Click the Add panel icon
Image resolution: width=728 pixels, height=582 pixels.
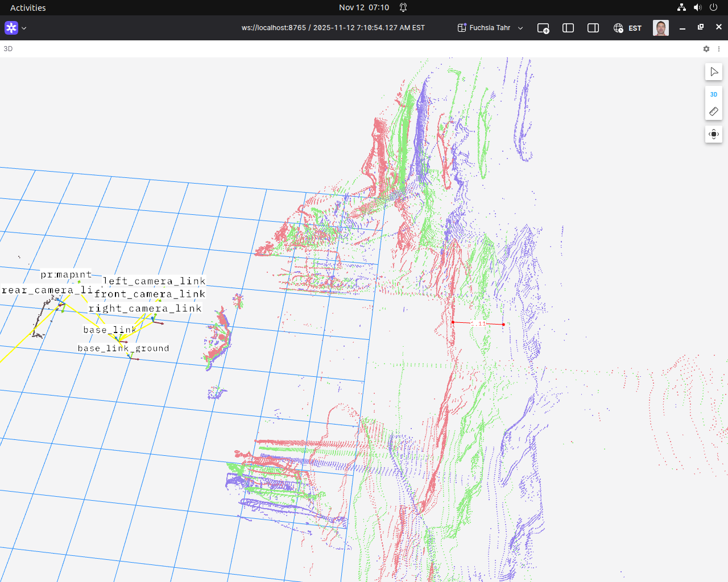[543, 28]
